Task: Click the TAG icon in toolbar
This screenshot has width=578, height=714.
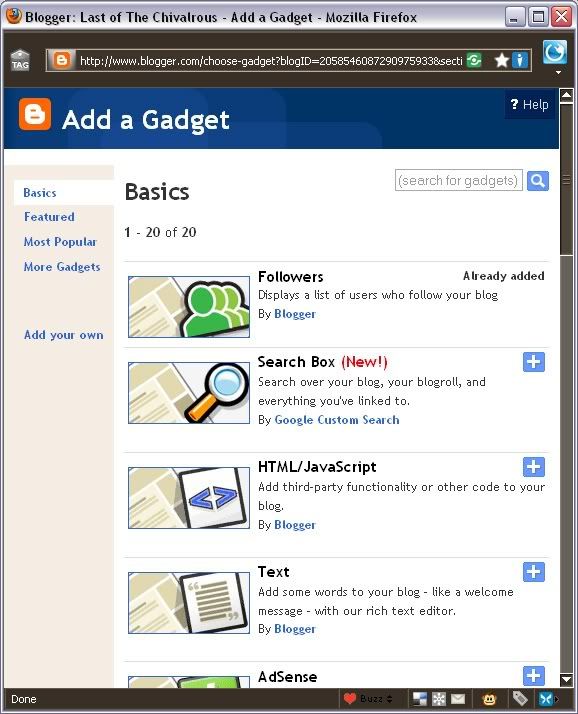Action: [20, 60]
